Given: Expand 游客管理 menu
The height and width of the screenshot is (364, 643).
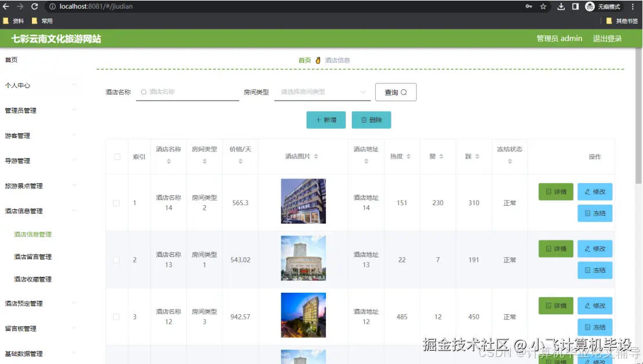Looking at the screenshot, I should [x=40, y=136].
